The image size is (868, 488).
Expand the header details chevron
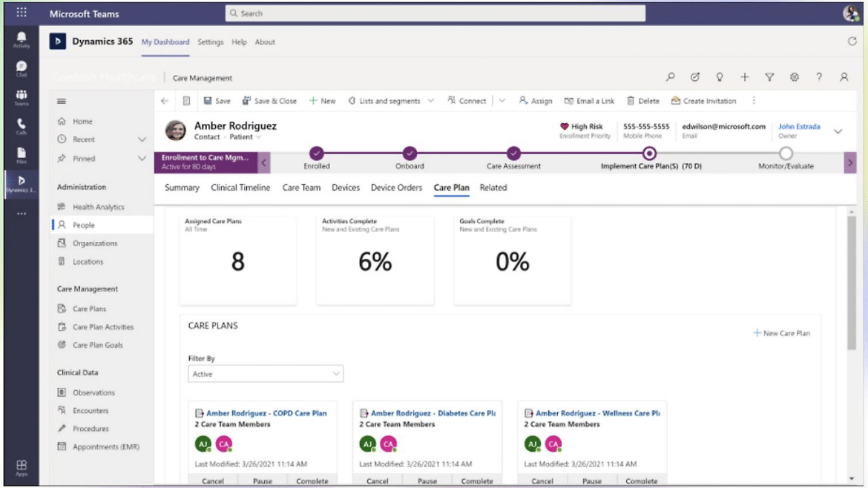point(838,131)
